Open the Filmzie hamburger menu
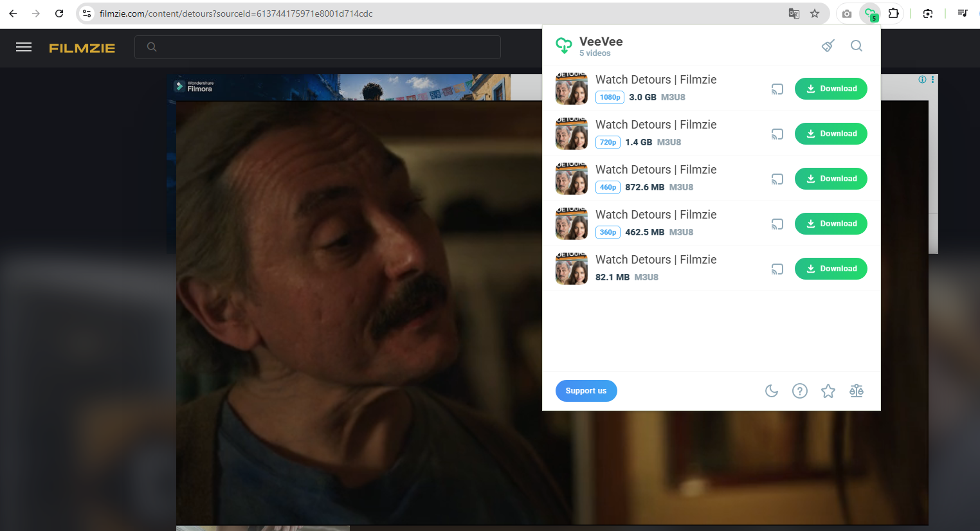Image resolution: width=980 pixels, height=531 pixels. click(24, 47)
